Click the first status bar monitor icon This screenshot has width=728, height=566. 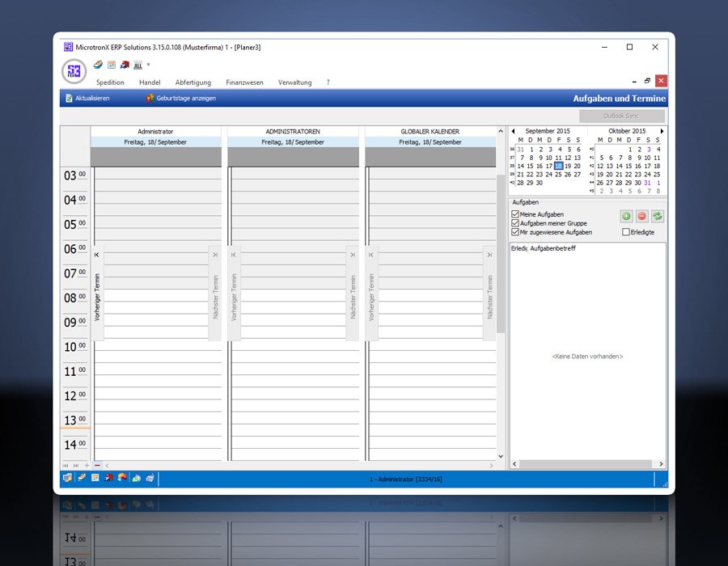[x=68, y=478]
